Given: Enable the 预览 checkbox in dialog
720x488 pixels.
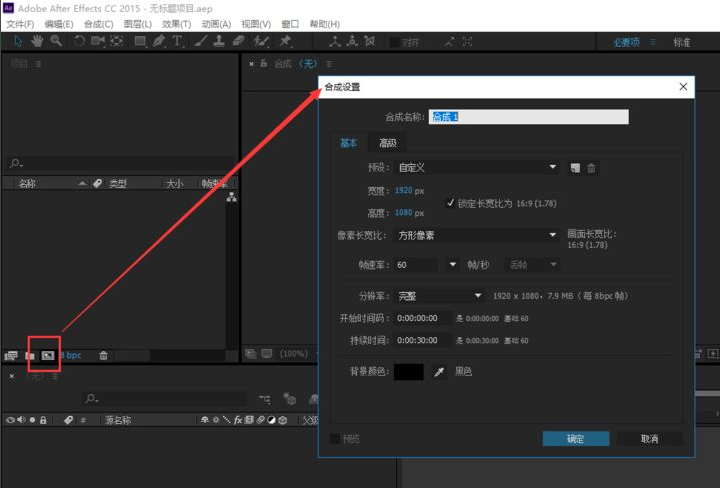Looking at the screenshot, I should [x=335, y=439].
